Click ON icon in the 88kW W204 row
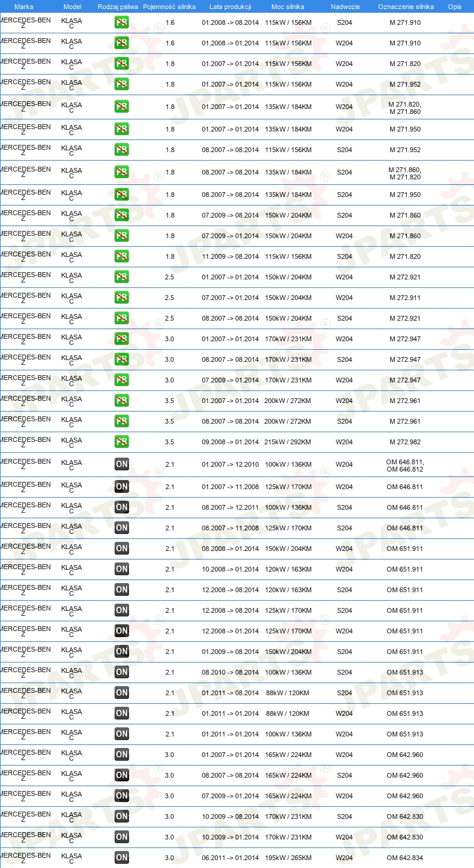 click(122, 713)
